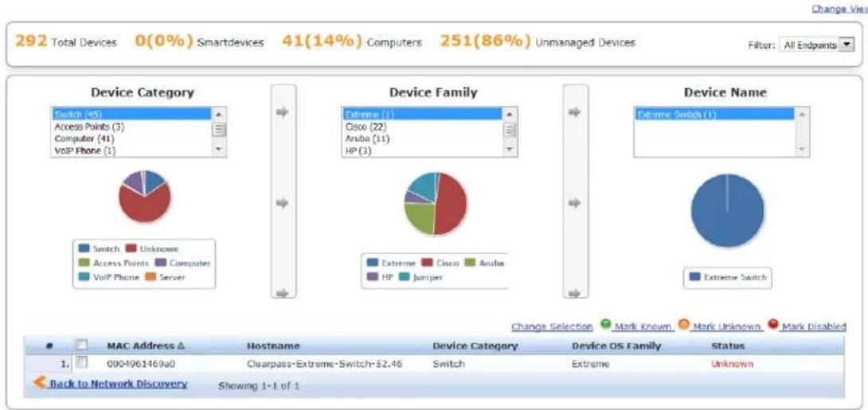Click the Mark Disabled link text
Image resolution: width=868 pixels, height=410 pixels.
812,326
